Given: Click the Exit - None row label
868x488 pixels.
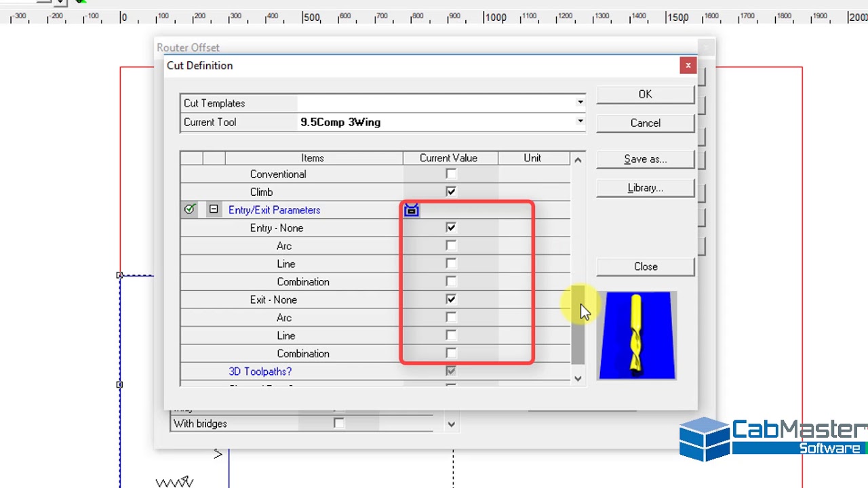Looking at the screenshot, I should click(273, 300).
